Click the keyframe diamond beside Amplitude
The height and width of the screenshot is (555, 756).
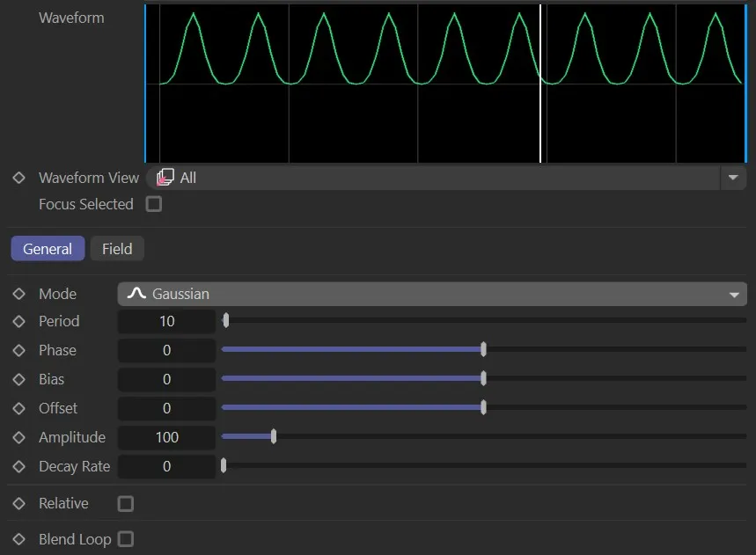click(x=18, y=437)
